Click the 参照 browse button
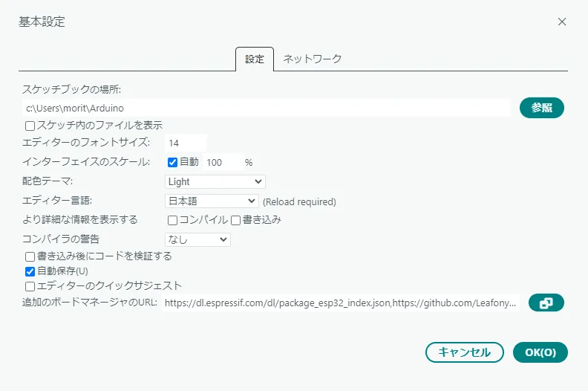The width and height of the screenshot is (588, 391). click(542, 108)
